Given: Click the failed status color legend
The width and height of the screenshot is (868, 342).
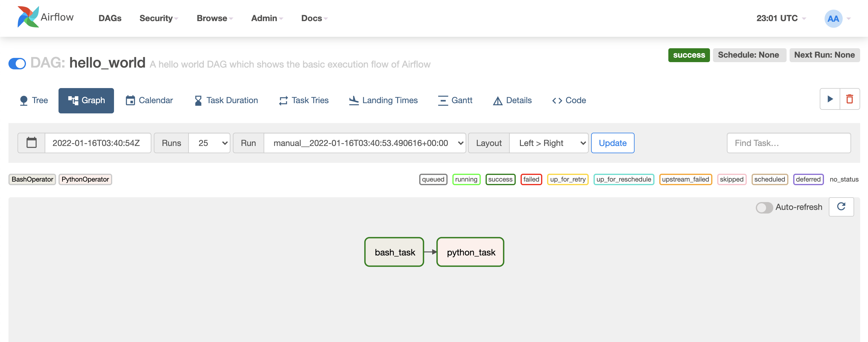Looking at the screenshot, I should point(531,179).
